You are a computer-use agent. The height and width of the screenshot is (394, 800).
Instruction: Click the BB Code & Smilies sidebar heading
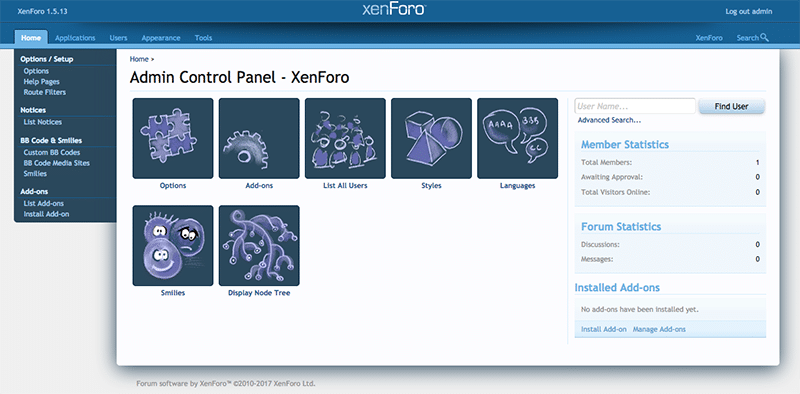51,140
